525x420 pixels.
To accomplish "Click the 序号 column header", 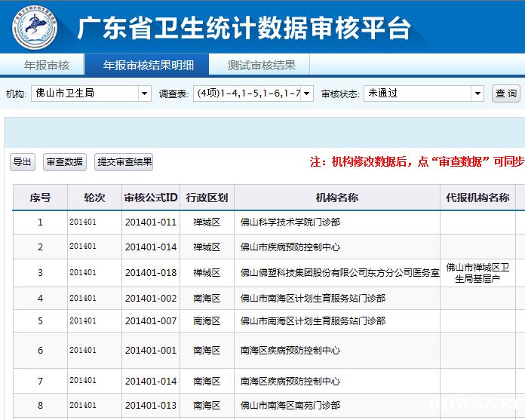I will (40, 198).
